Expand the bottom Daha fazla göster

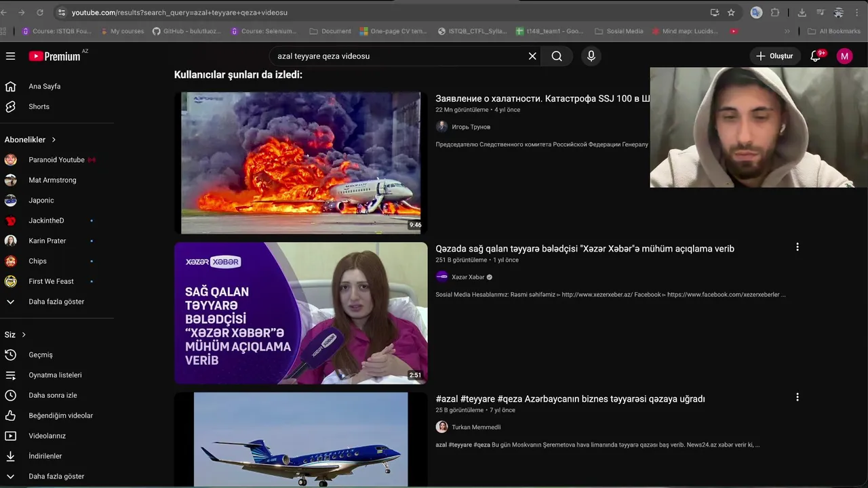[x=57, y=476]
